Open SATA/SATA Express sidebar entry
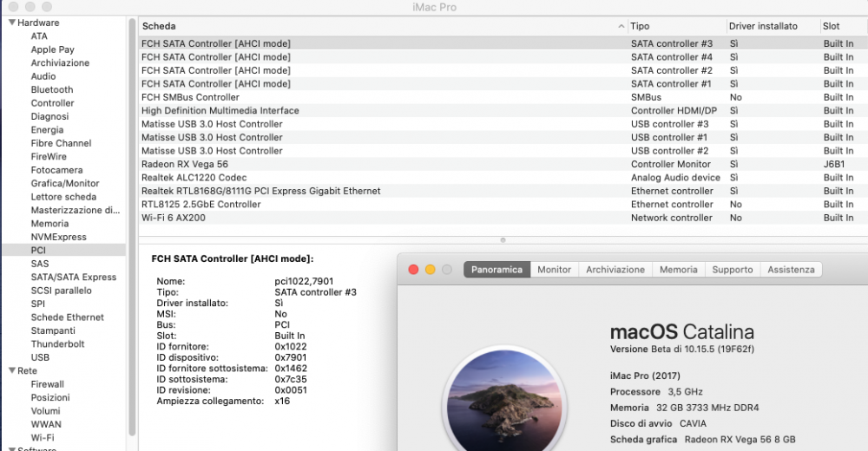 [x=74, y=278]
